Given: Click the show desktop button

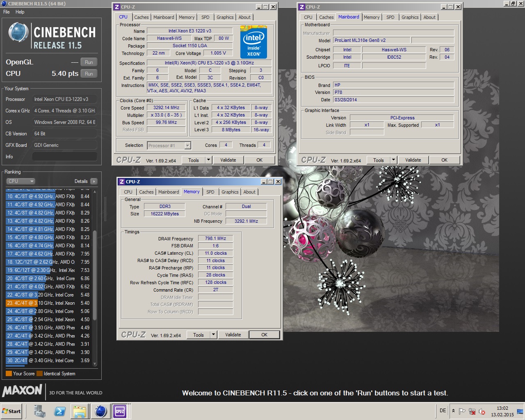Looking at the screenshot, I should [520, 411].
